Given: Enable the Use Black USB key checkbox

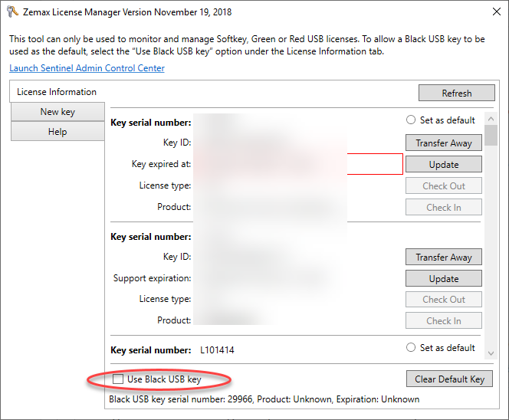Looking at the screenshot, I should click(118, 379).
